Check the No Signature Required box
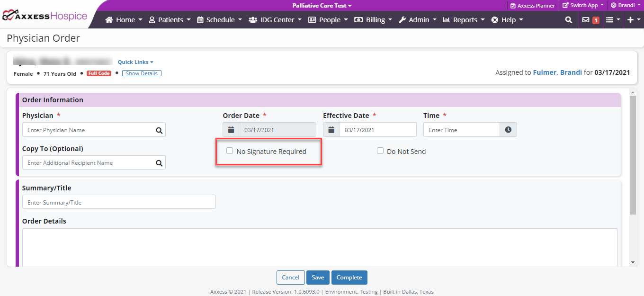Image resolution: width=644 pixels, height=296 pixels. tap(230, 151)
